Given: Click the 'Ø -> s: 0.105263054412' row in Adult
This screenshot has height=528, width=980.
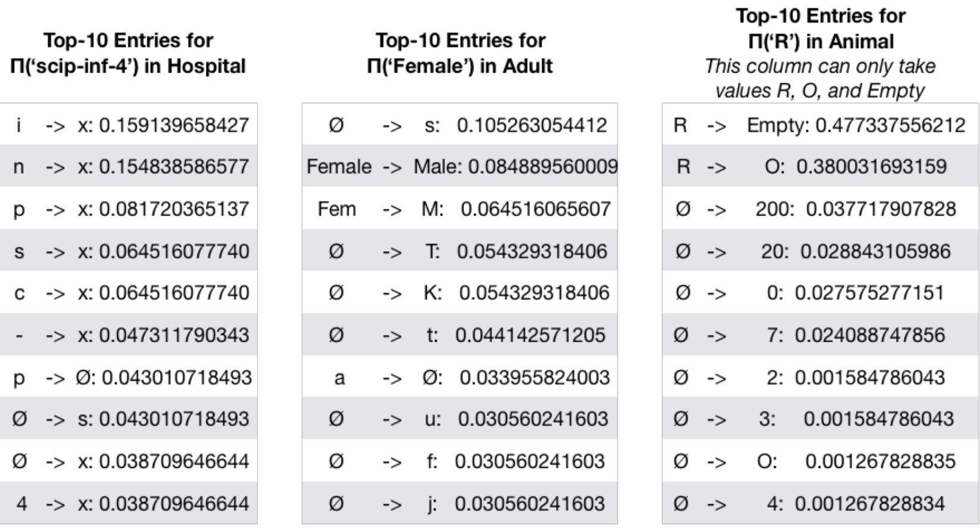Looking at the screenshot, I should pyautogui.click(x=460, y=124).
